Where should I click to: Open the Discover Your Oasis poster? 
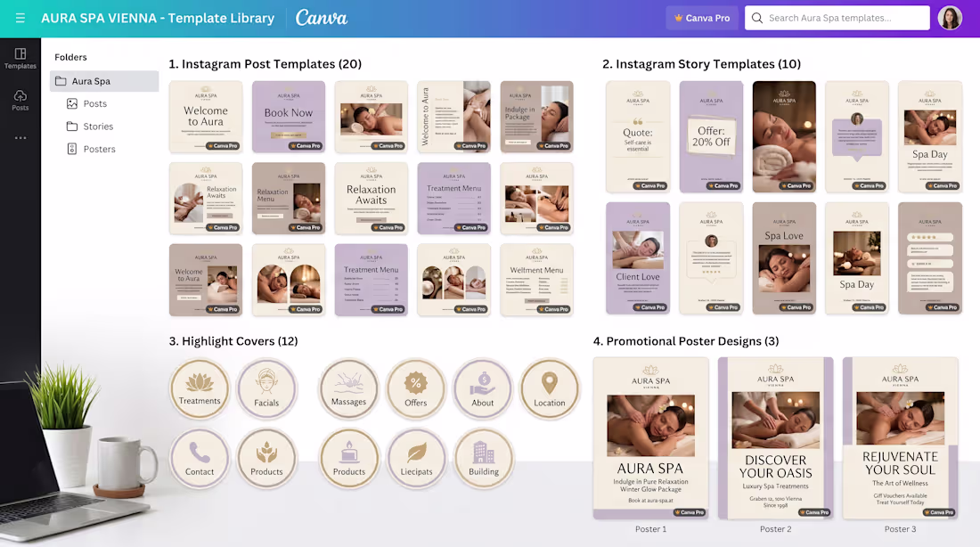click(776, 437)
